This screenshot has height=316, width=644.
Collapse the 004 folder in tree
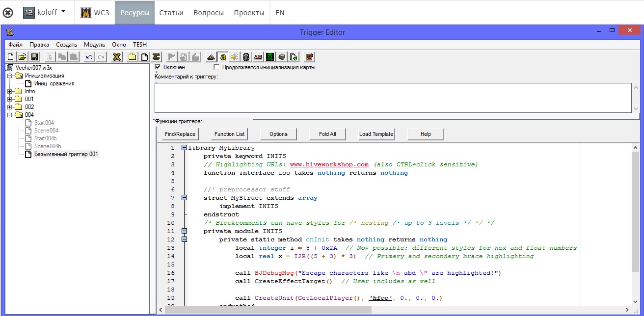point(10,115)
